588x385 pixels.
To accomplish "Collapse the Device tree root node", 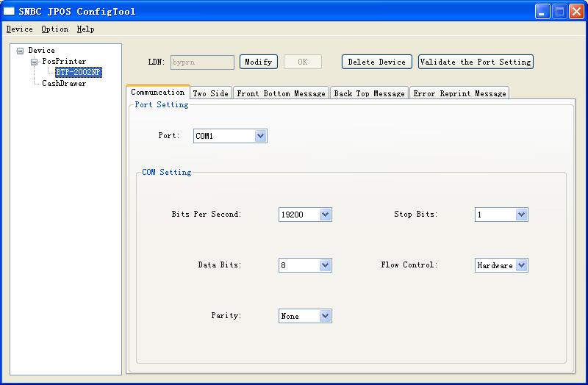I will click(x=21, y=51).
